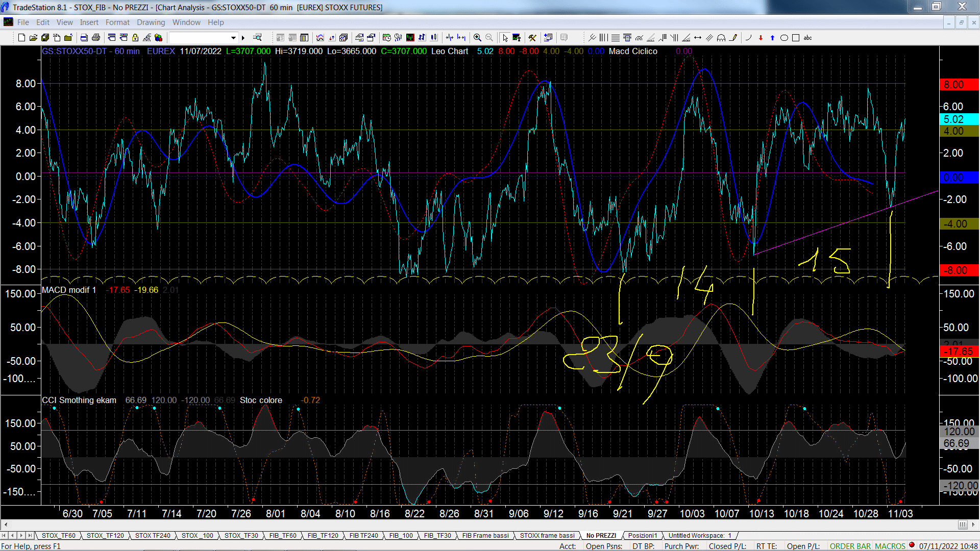This screenshot has height=551, width=980.
Task: Switch to FIB_100 workspace tab
Action: pyautogui.click(x=401, y=536)
